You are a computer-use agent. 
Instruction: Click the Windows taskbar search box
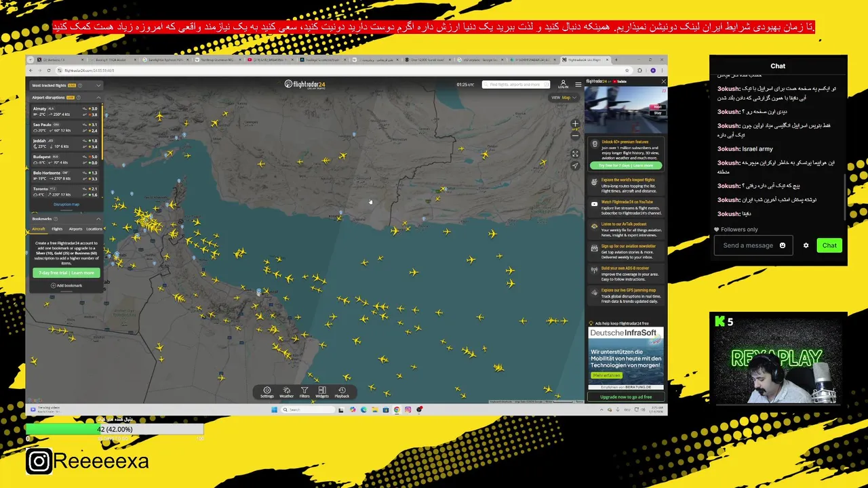[308, 409]
